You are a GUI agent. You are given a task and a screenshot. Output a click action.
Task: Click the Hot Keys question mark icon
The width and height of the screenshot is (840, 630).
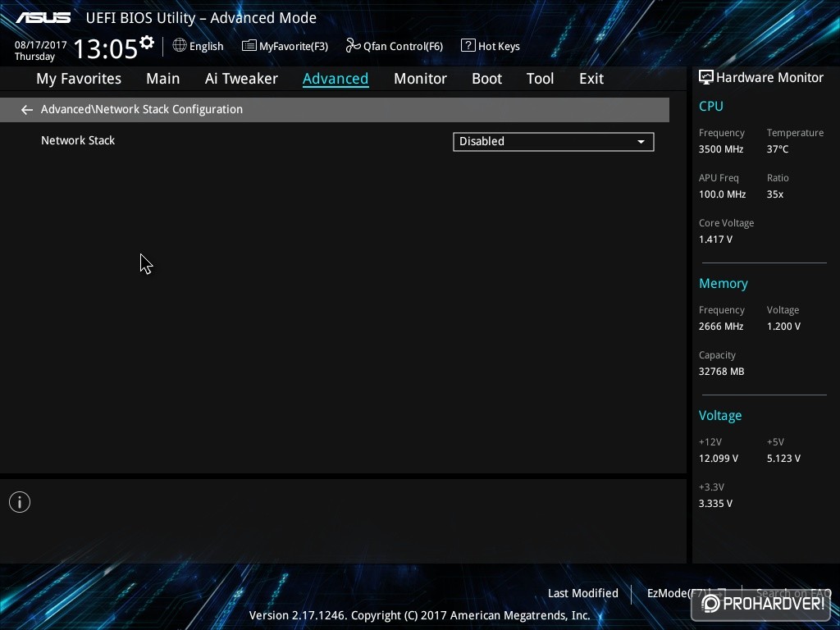(468, 46)
